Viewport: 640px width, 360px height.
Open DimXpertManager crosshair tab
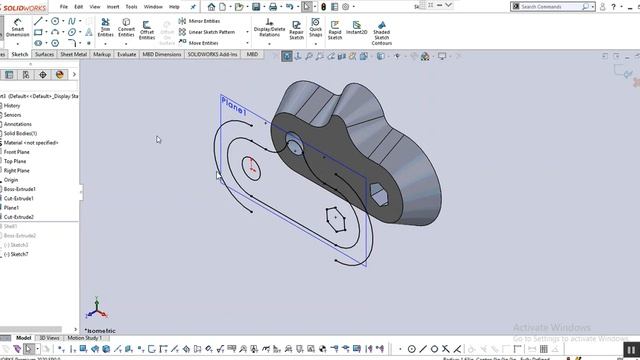(x=43, y=74)
